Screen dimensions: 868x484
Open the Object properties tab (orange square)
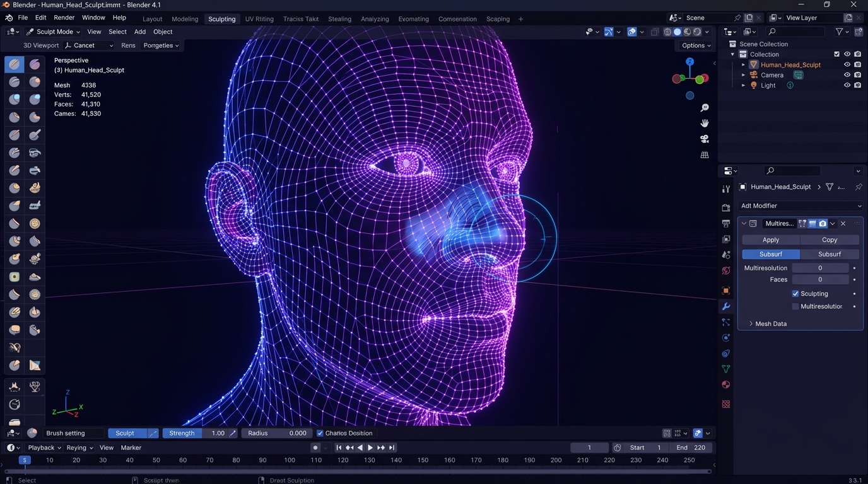point(726,291)
